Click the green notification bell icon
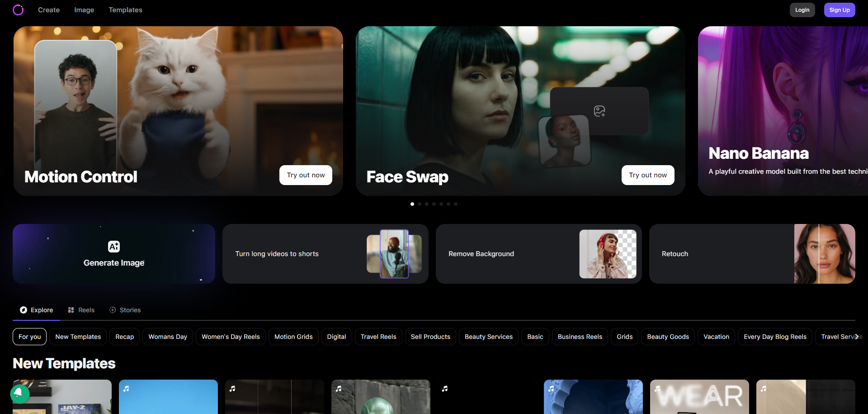Viewport: 868px width, 414px height. click(x=19, y=394)
